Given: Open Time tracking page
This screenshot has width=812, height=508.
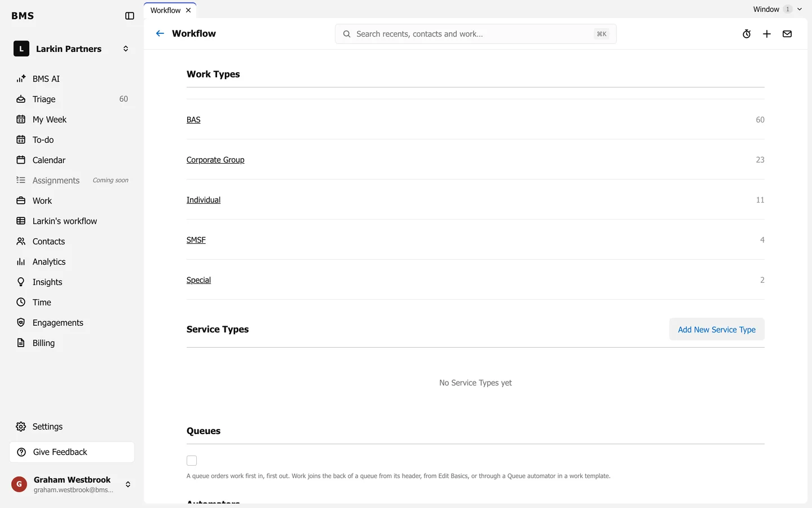Looking at the screenshot, I should pyautogui.click(x=72, y=302).
